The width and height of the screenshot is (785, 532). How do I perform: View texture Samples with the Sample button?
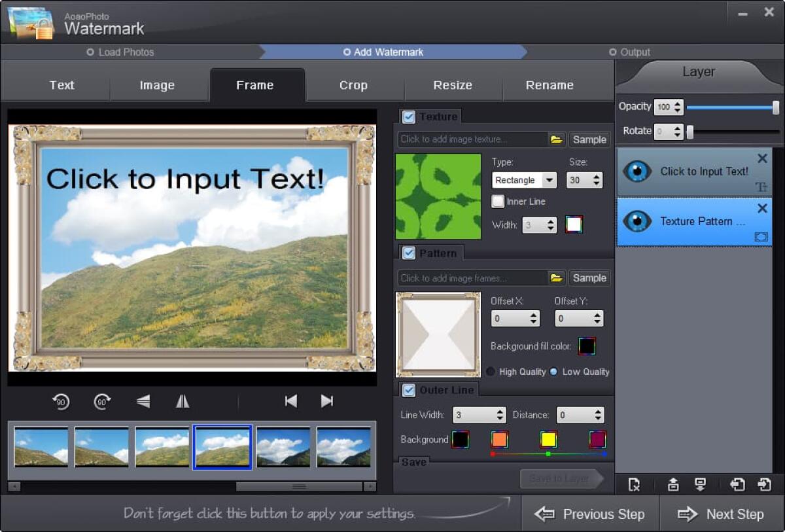click(588, 139)
